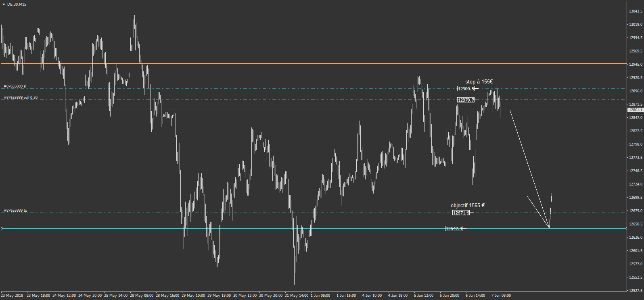Select the 12642.4 label on the cyan line
This screenshot has width=644, height=300.
click(454, 229)
